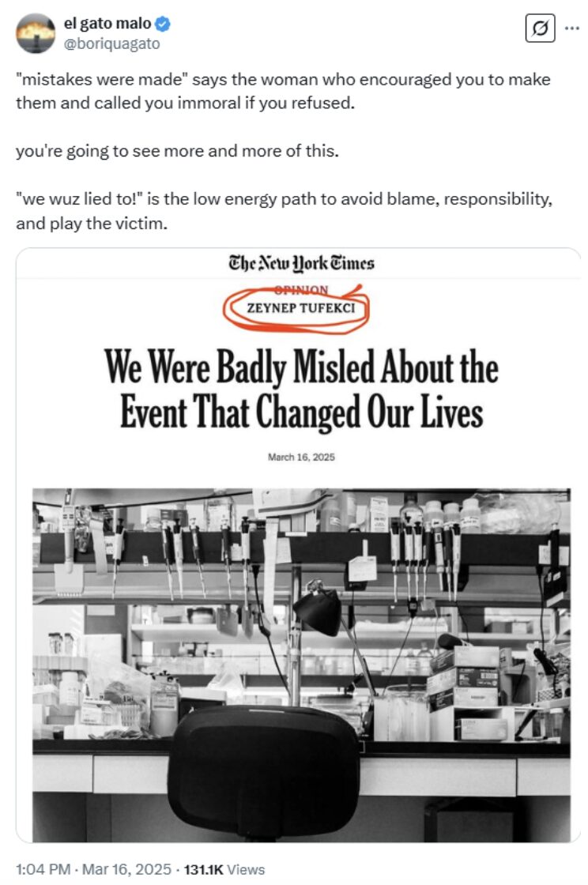This screenshot has height=885, width=588.
Task: Click the 'mistakes were made' tweet paragraph
Action: pyautogui.click(x=283, y=92)
